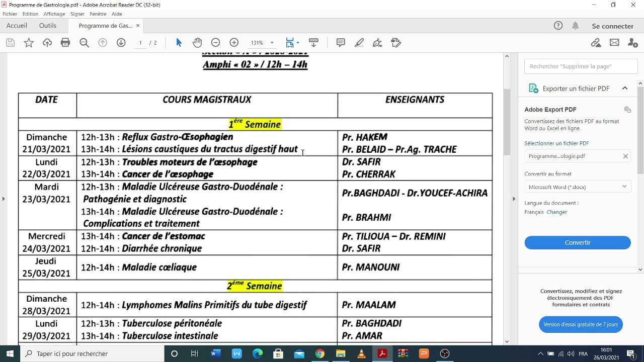Open the Signer menu
Screen dimensions: 644x362
[77, 14]
